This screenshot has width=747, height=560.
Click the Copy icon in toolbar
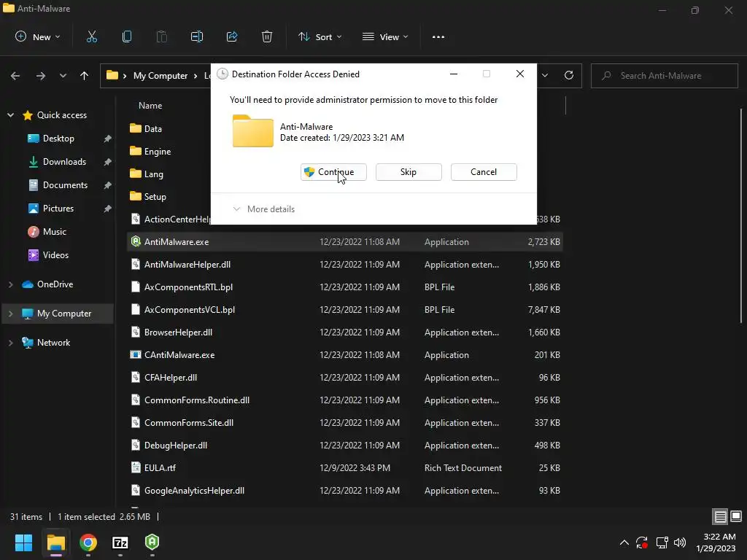point(127,36)
